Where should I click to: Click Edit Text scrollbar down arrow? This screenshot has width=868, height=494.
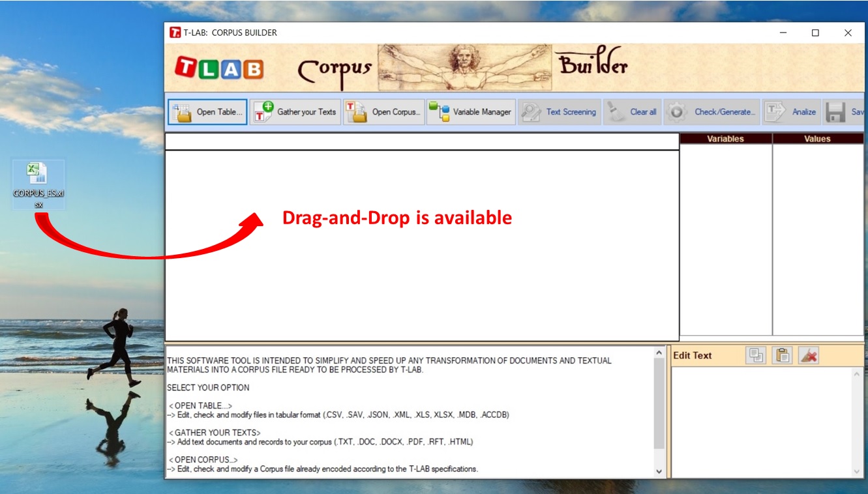click(x=857, y=471)
